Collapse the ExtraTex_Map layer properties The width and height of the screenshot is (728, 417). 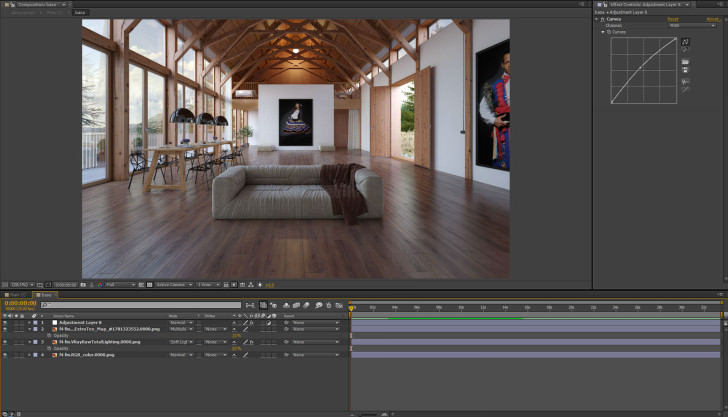coord(30,329)
